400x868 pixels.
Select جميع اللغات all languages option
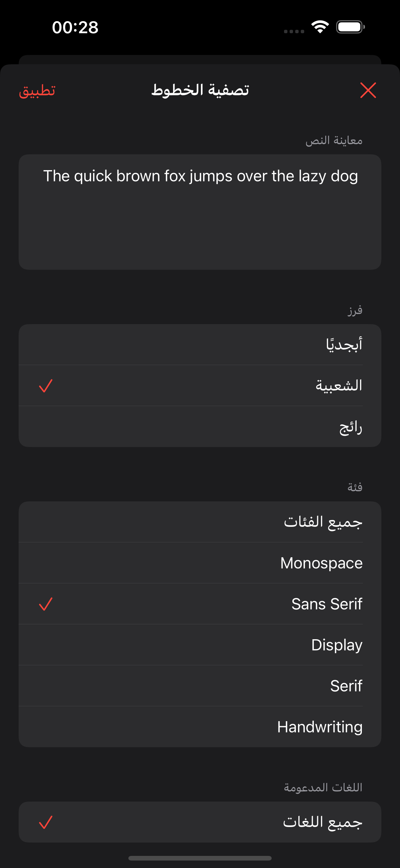pyautogui.click(x=200, y=822)
